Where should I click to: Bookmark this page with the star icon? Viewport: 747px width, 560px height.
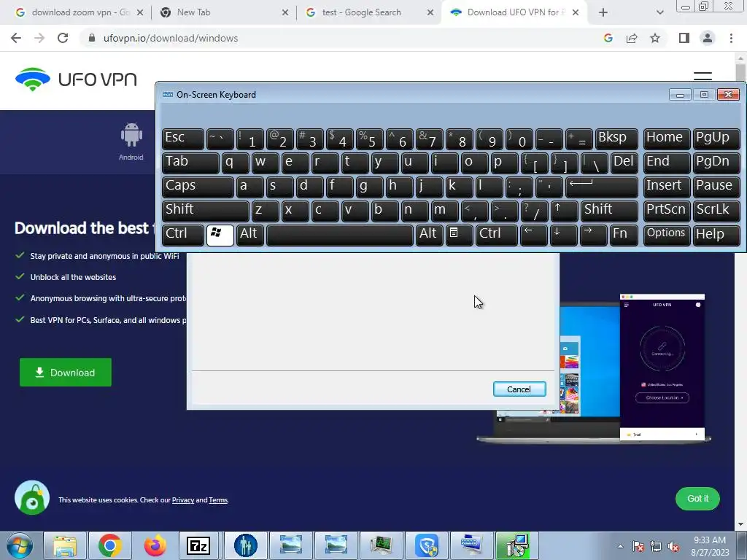pos(655,38)
